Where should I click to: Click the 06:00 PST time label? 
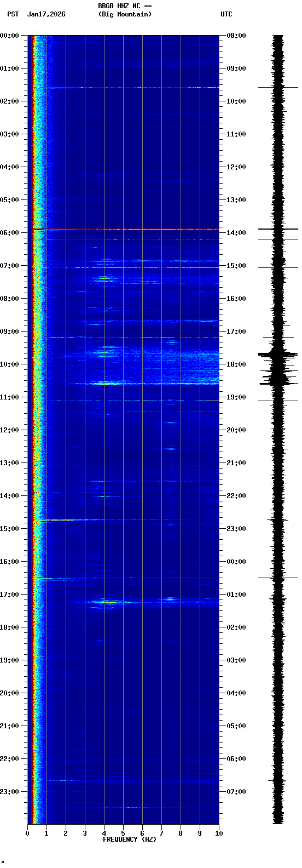(x=10, y=233)
